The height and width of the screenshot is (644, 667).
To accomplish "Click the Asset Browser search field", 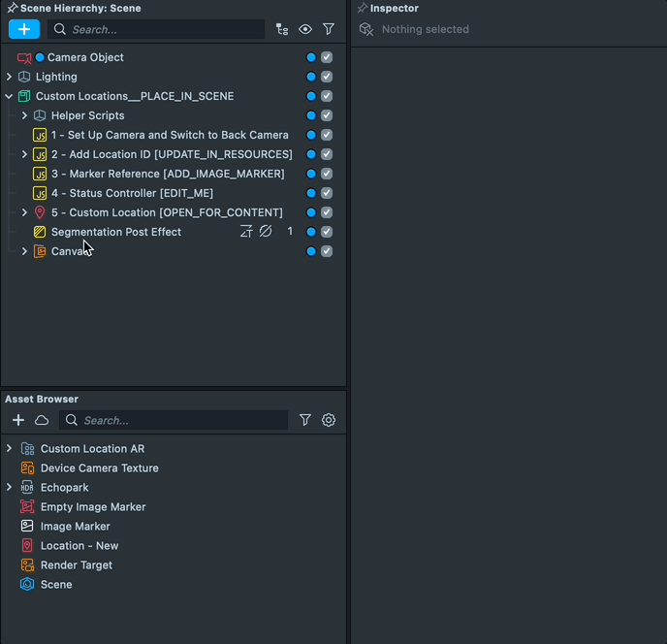I will pos(174,421).
